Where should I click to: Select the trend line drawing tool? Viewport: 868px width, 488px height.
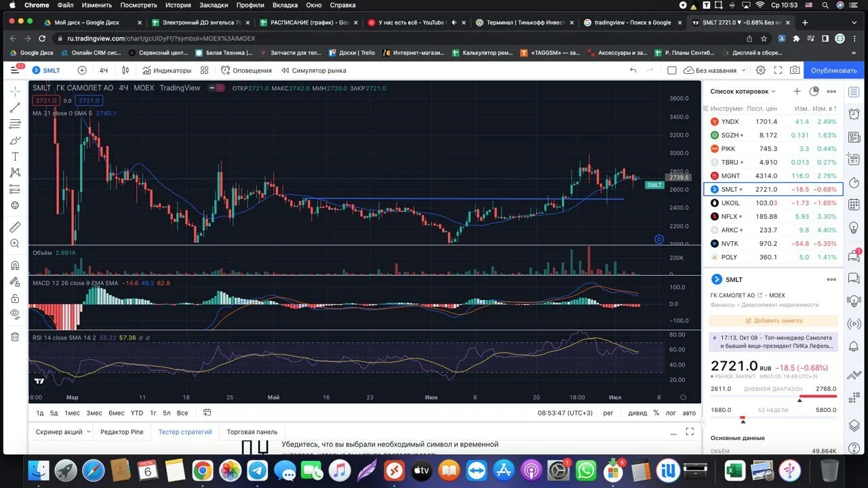[x=15, y=107]
